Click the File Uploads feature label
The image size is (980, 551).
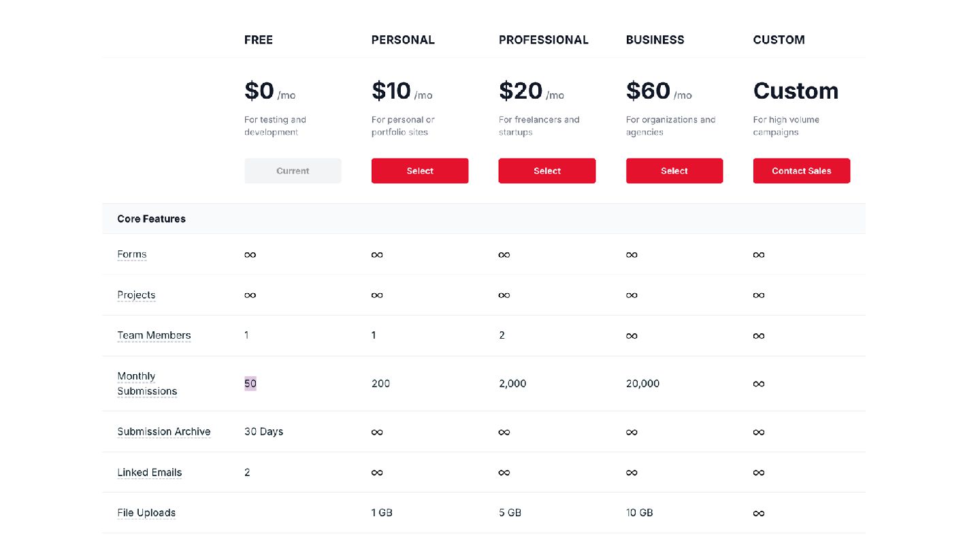point(146,513)
